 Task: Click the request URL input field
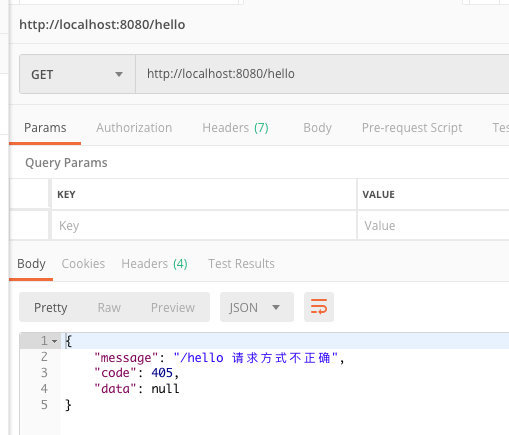[322, 74]
